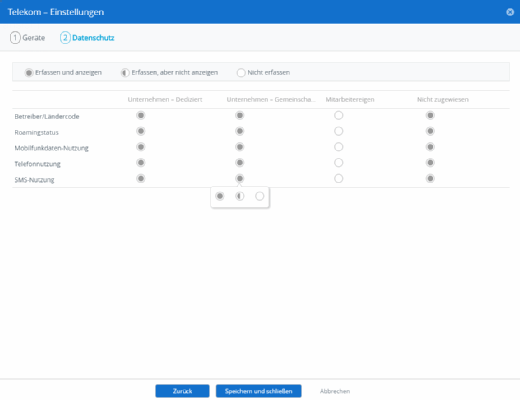
Task: Toggle Roamingstatus for Unternehmen – Gemeinschaft
Action: [x=240, y=131]
